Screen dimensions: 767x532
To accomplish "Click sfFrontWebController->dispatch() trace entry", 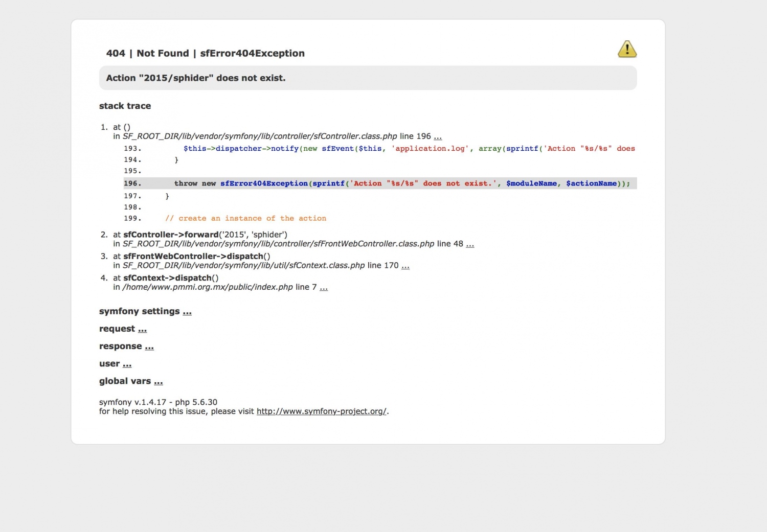I will tap(197, 256).
